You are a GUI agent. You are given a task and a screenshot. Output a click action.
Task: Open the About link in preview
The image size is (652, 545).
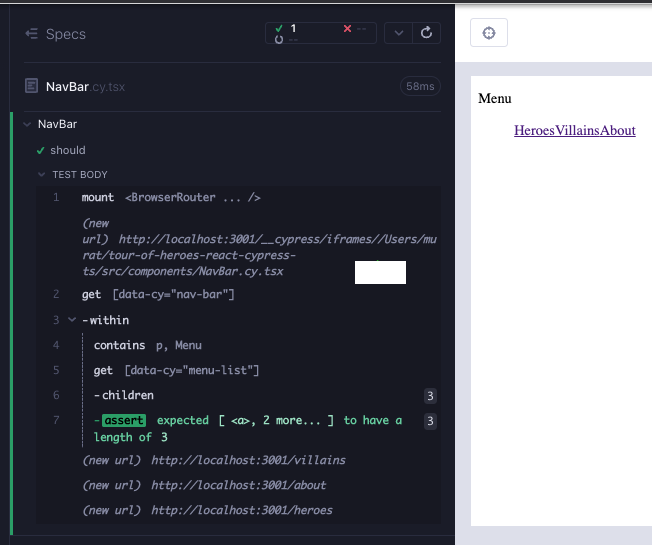(x=617, y=131)
